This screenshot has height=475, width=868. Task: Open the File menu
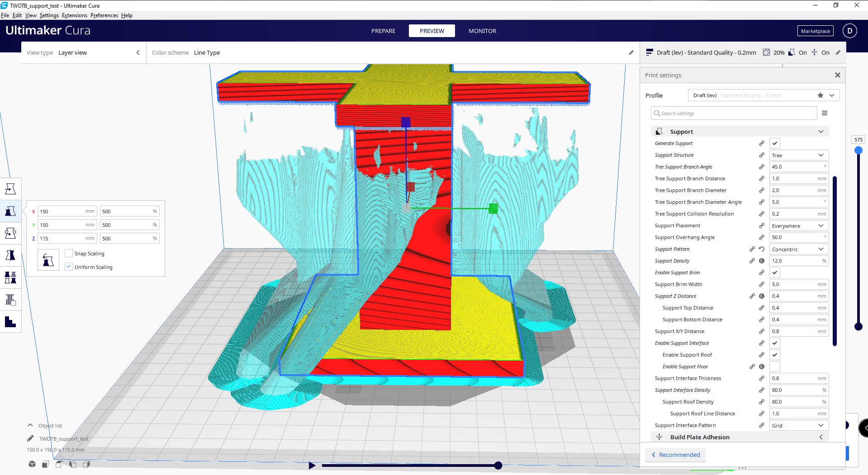(x=5, y=15)
